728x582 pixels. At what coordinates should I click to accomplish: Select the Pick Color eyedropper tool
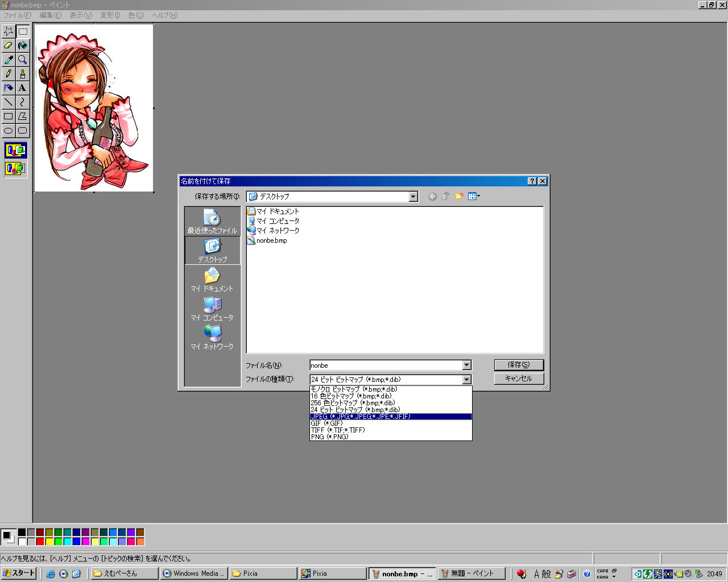coord(9,60)
